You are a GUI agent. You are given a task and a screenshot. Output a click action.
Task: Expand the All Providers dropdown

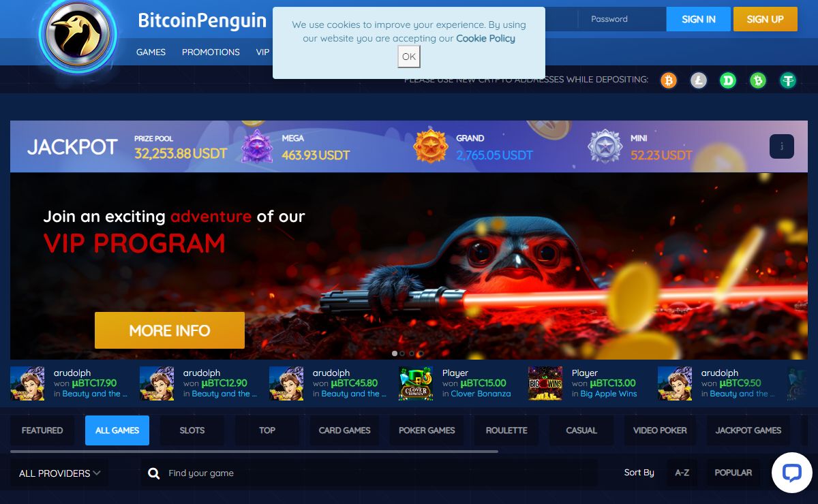click(59, 473)
